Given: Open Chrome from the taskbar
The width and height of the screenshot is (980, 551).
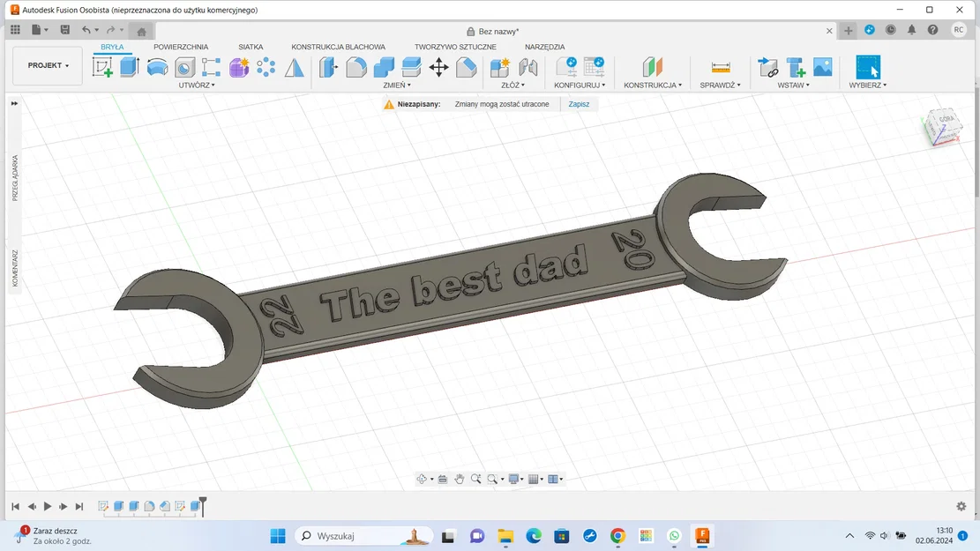Looking at the screenshot, I should coord(617,536).
